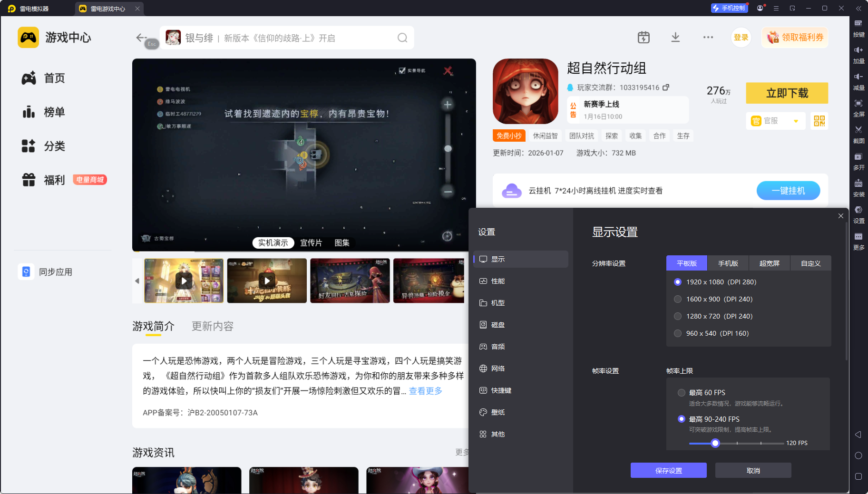Switch to the 自定义 resolution tab
Screen dimensions: 868x494
click(811, 263)
